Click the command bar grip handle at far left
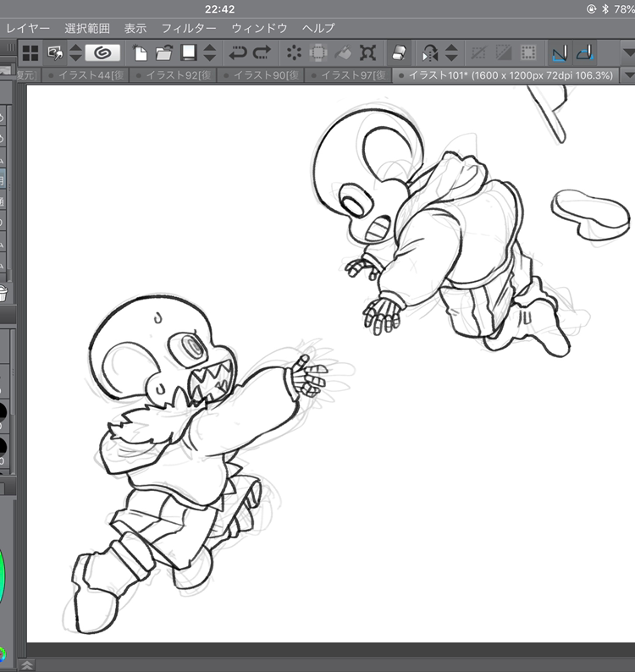This screenshot has height=672, width=635. [11, 47]
